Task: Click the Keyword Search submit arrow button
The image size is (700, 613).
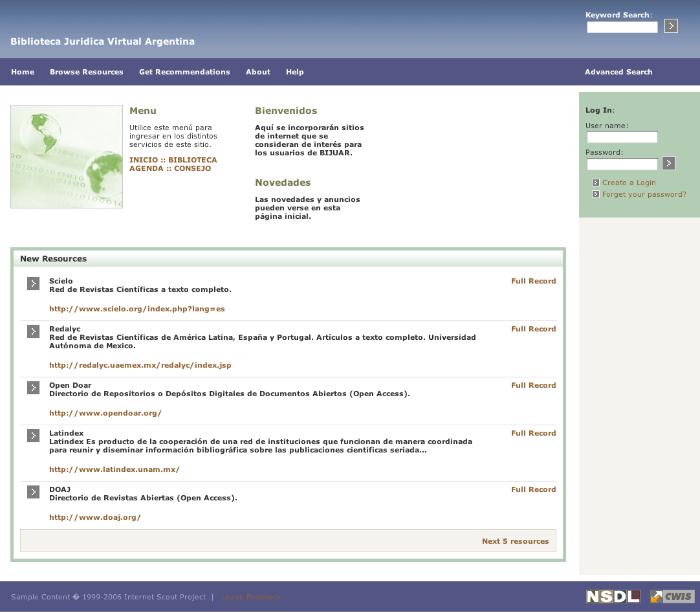Action: pyautogui.click(x=671, y=26)
